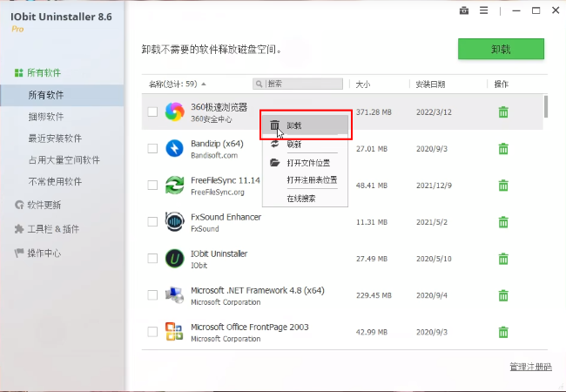This screenshot has height=392, width=566.
Task: Click the FxSound Enhancer program name
Action: click(226, 217)
